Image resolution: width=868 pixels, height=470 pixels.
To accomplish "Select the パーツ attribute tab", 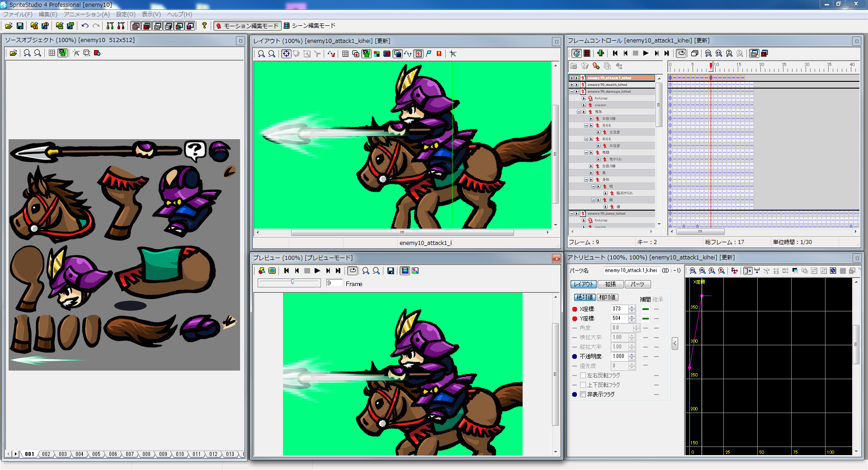I will tap(637, 284).
